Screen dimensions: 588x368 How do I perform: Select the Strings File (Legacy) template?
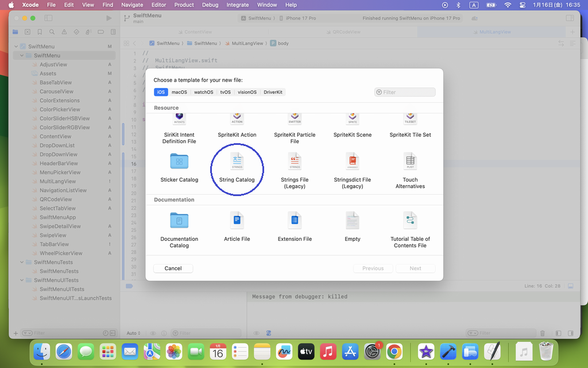[x=295, y=162]
